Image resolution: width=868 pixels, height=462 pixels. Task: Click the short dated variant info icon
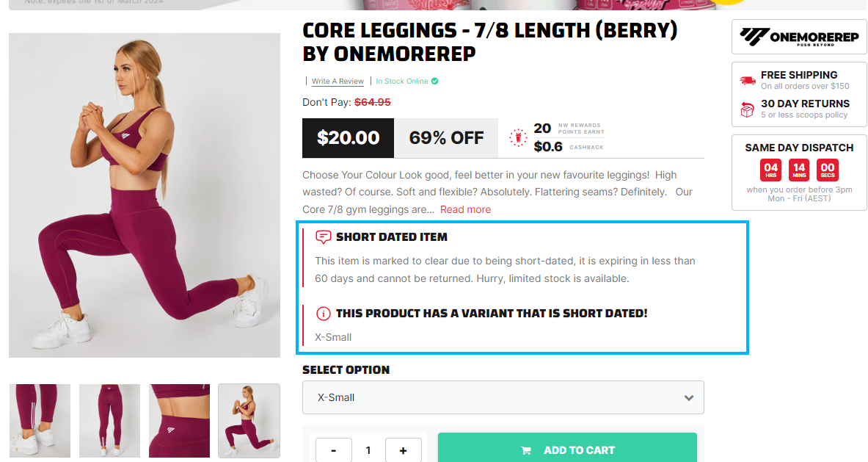click(x=323, y=314)
